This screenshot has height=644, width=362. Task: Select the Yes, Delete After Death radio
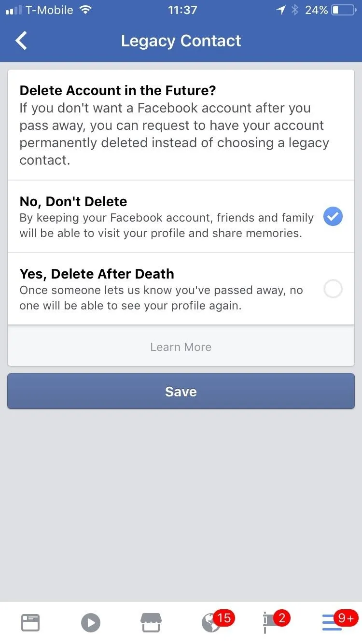coord(333,289)
